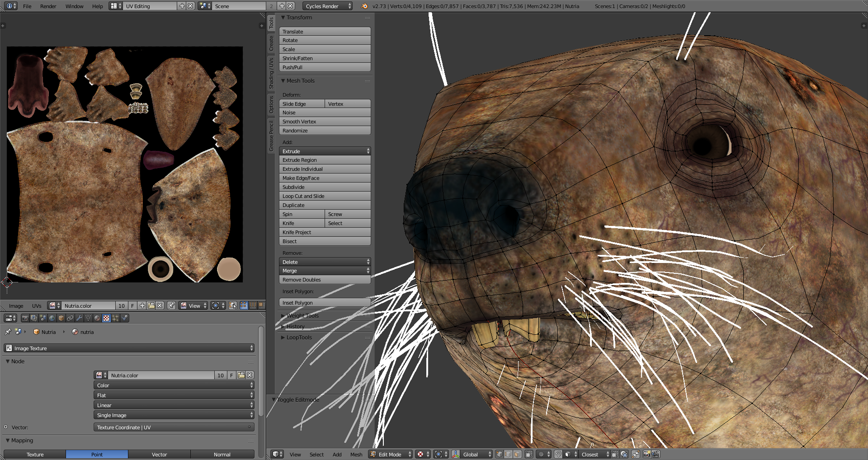Click the OpenGL render camera icon
Image resolution: width=868 pixels, height=460 pixels.
pyautogui.click(x=646, y=455)
